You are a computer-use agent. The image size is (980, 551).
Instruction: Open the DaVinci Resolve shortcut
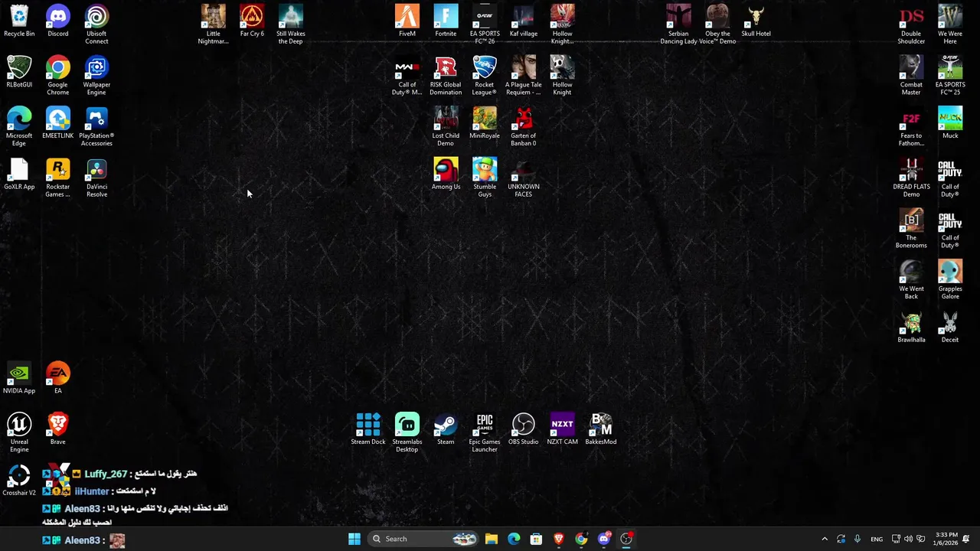click(x=96, y=178)
